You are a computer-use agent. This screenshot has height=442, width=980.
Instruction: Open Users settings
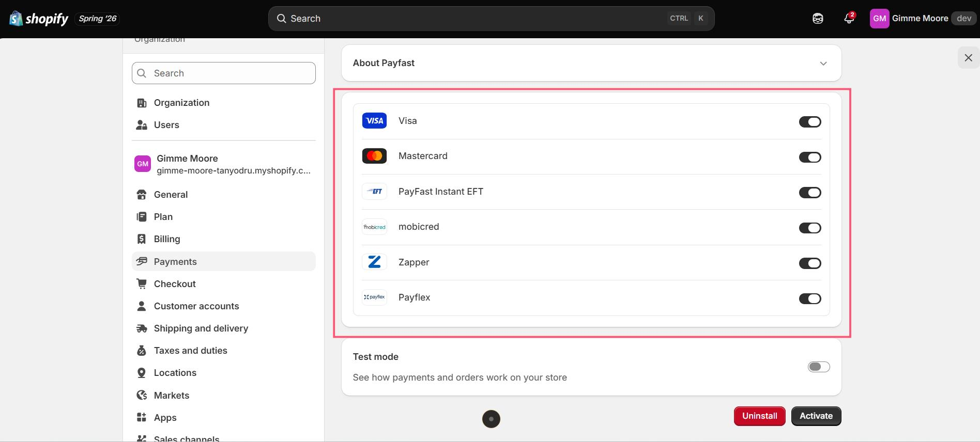224,125
